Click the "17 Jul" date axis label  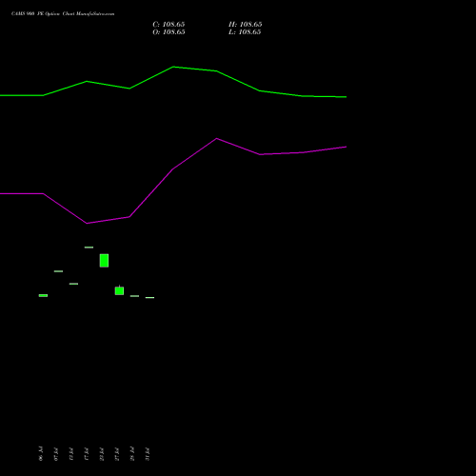[87, 453]
